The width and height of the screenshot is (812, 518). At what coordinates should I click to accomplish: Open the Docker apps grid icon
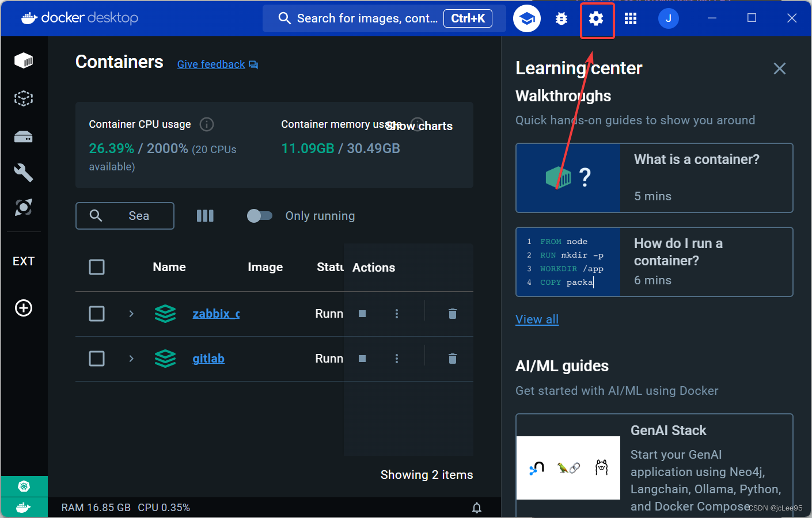click(x=631, y=18)
